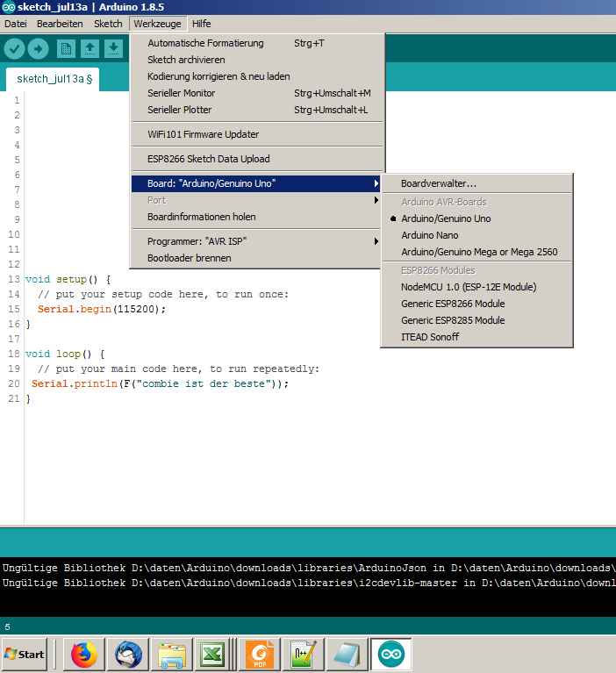This screenshot has height=673, width=616.
Task: Open a sketch using up-arrow toolbar icon
Action: coord(90,48)
